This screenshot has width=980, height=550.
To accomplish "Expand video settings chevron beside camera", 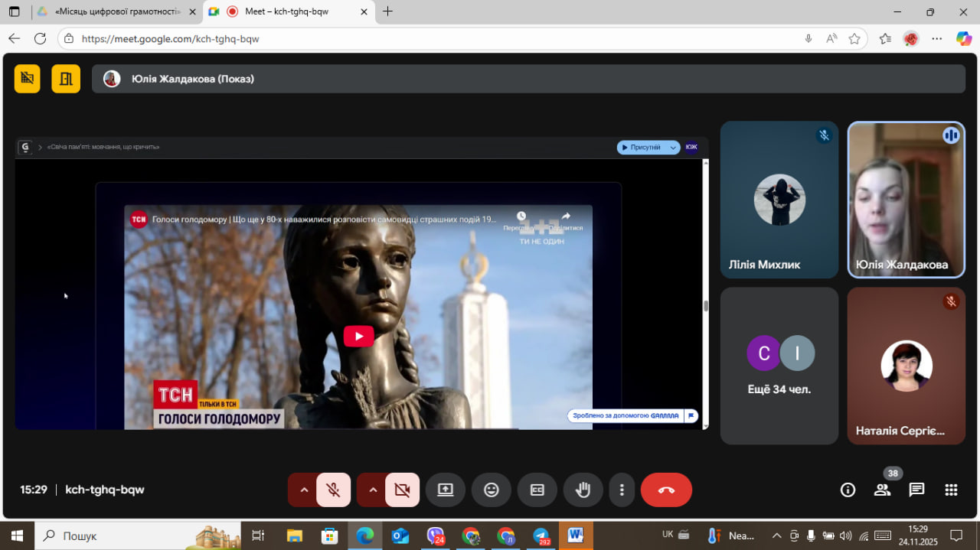I will 373,490.
